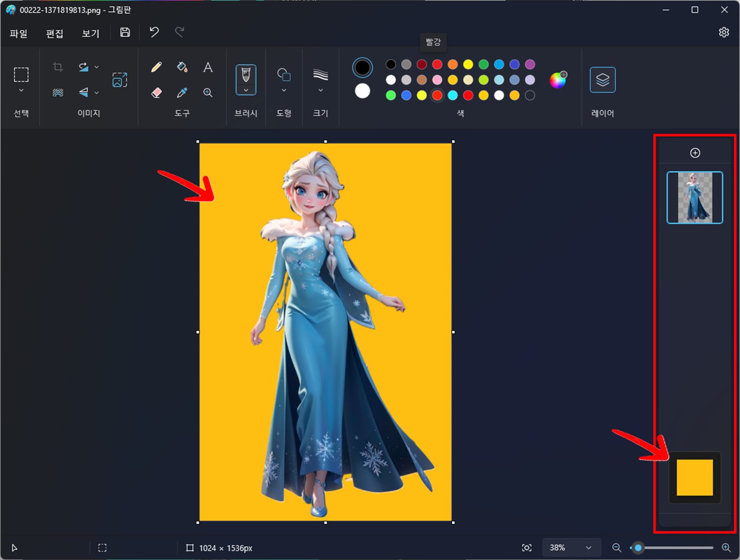Open the edit colors rainbow wheel
The image size is (740, 560).
(x=558, y=80)
